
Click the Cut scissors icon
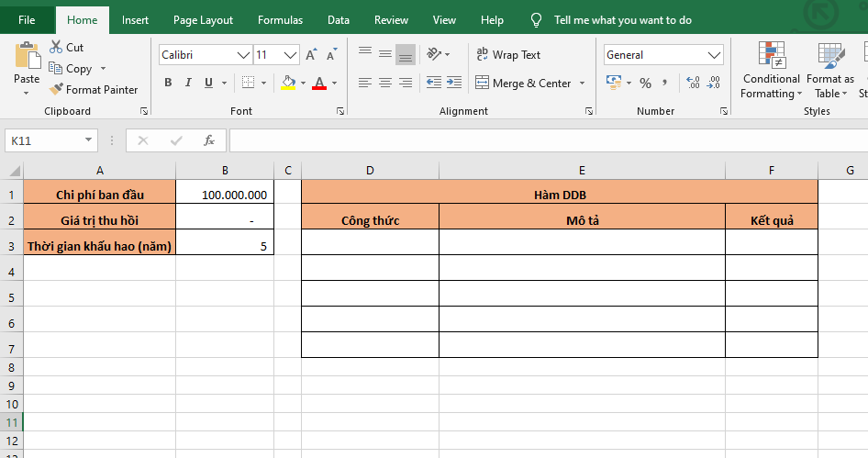tap(56, 47)
